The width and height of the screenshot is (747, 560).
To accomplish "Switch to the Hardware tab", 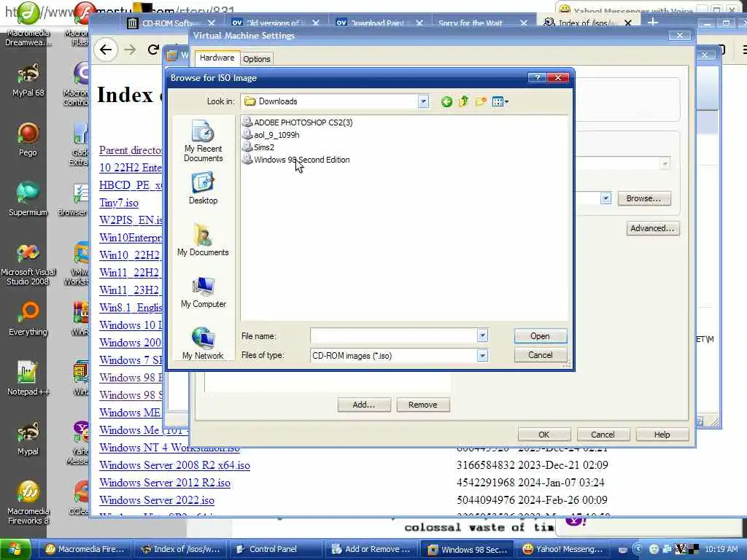I will [x=217, y=58].
